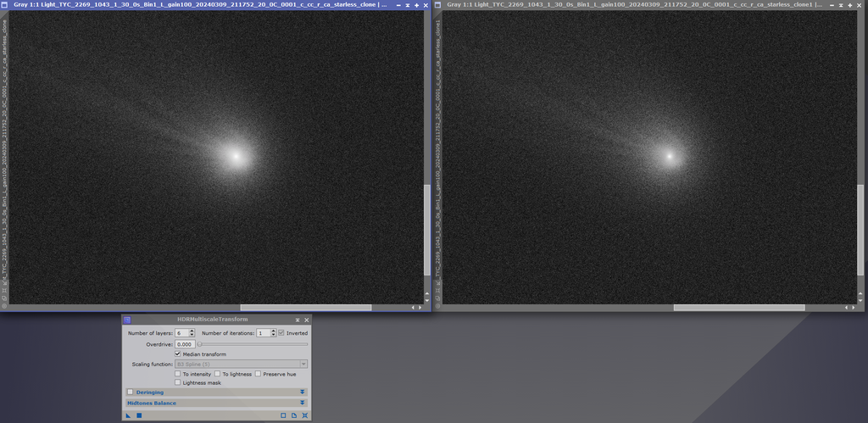Open the Scaling function dropdown
868x423 pixels.
242,365
